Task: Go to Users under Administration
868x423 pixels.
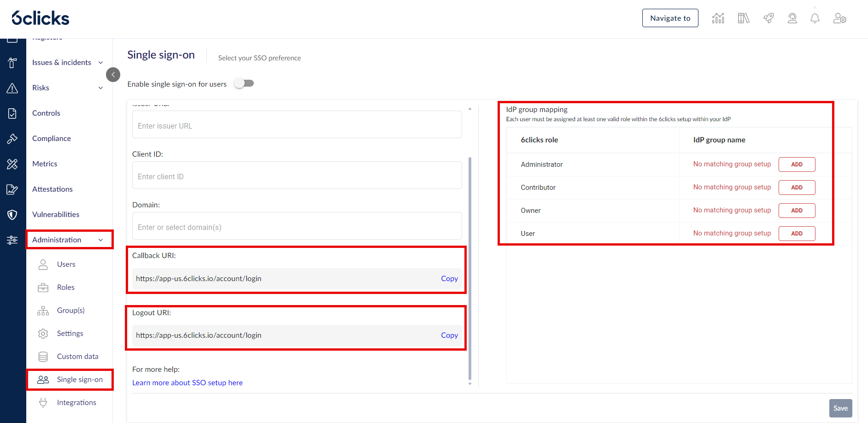Action: [x=66, y=264]
